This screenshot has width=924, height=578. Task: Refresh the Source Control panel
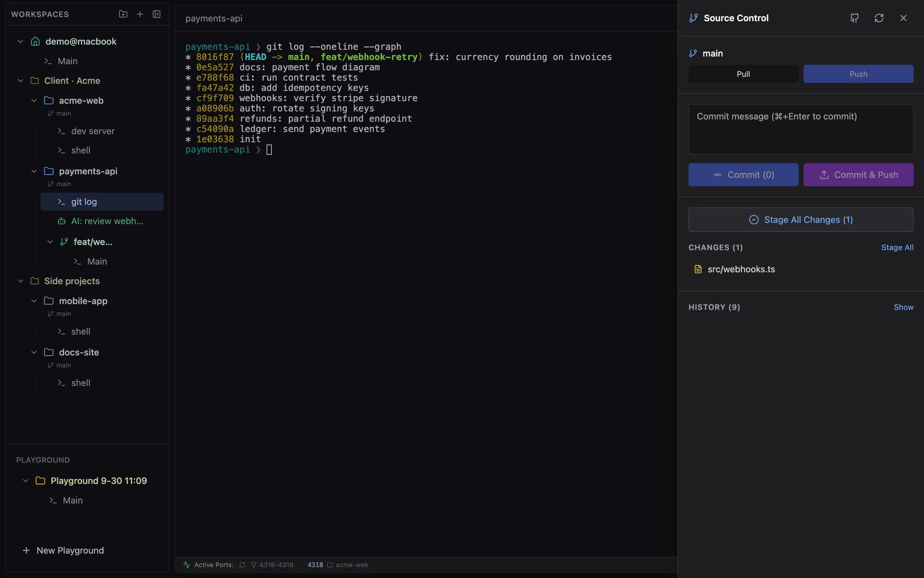(879, 18)
